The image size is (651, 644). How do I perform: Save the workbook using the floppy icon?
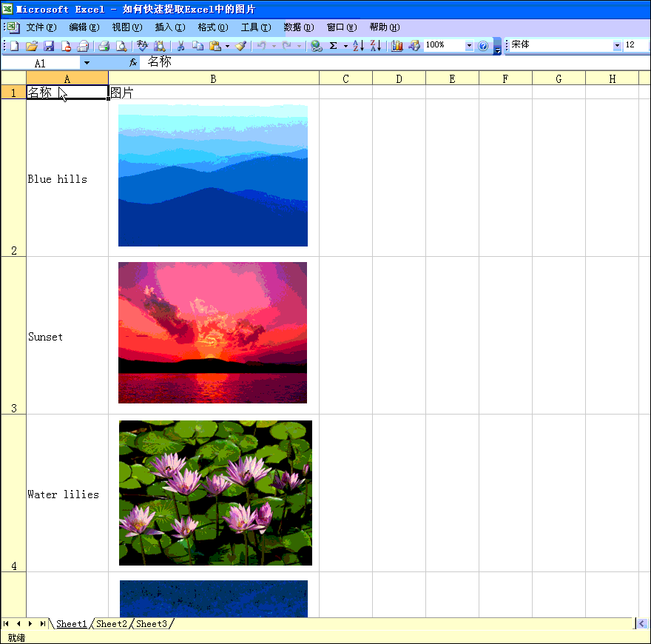tap(49, 46)
